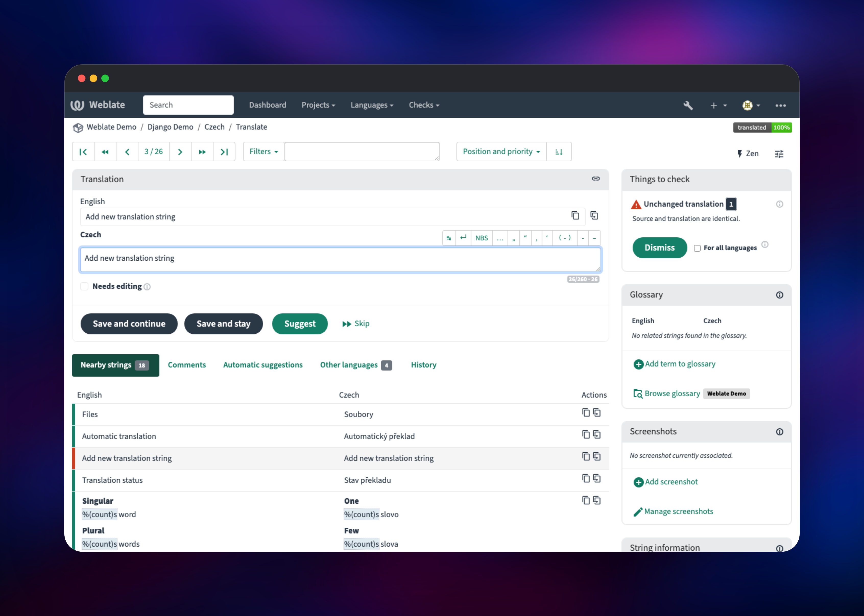Copy the English source string to clipboard

pos(575,215)
